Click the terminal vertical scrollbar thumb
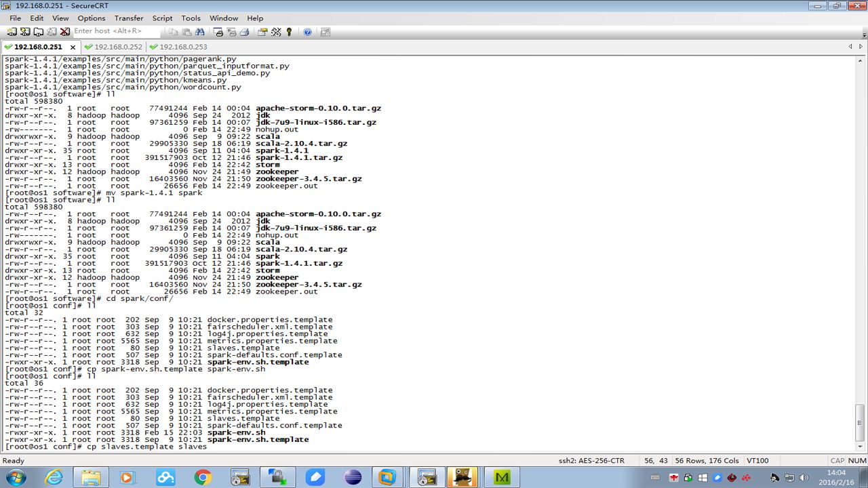Image resolution: width=868 pixels, height=488 pixels. coord(861,423)
